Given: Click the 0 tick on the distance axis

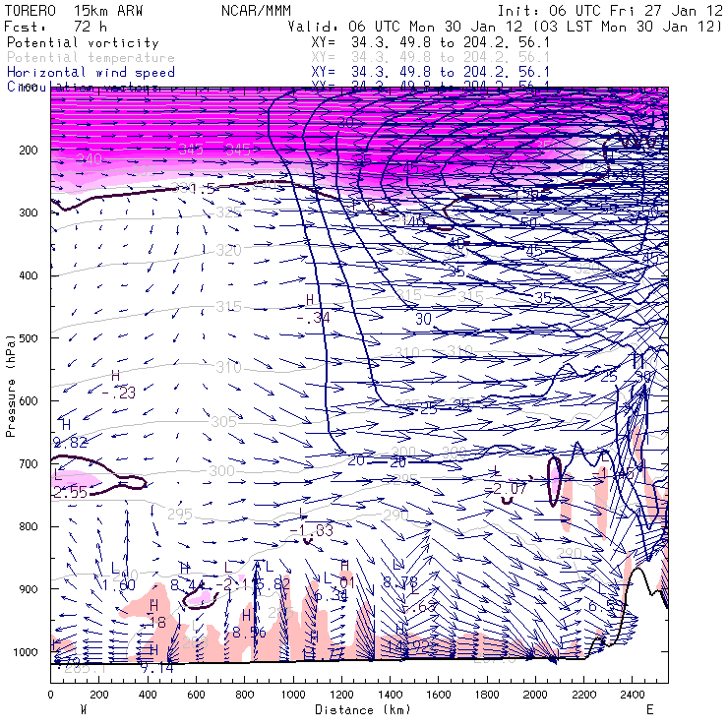Looking at the screenshot, I should tap(50, 695).
